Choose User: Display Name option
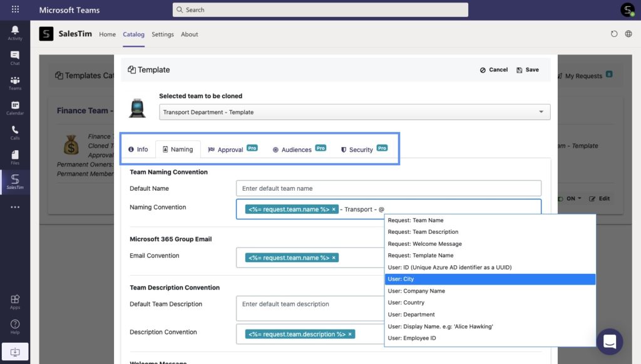Viewport: 641px width, 364px height. coord(490,326)
